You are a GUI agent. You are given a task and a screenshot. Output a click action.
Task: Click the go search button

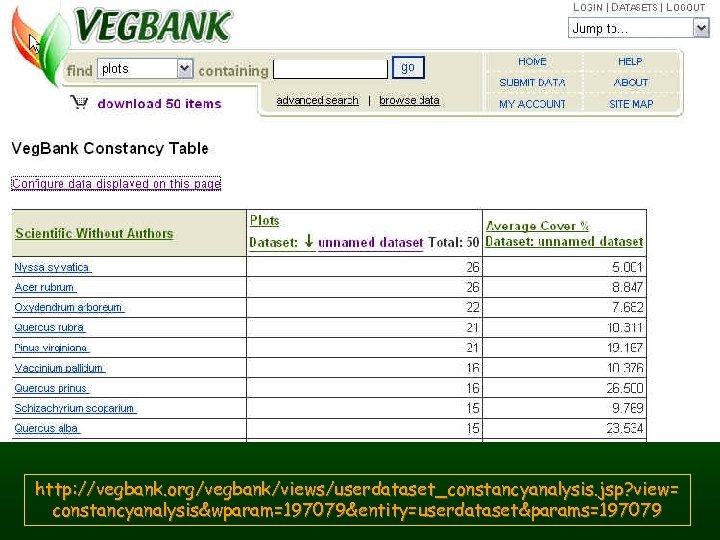click(408, 68)
